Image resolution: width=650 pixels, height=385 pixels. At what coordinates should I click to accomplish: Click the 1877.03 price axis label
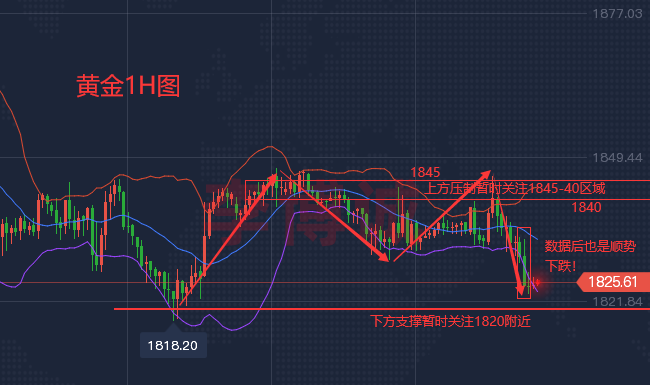[x=617, y=14]
